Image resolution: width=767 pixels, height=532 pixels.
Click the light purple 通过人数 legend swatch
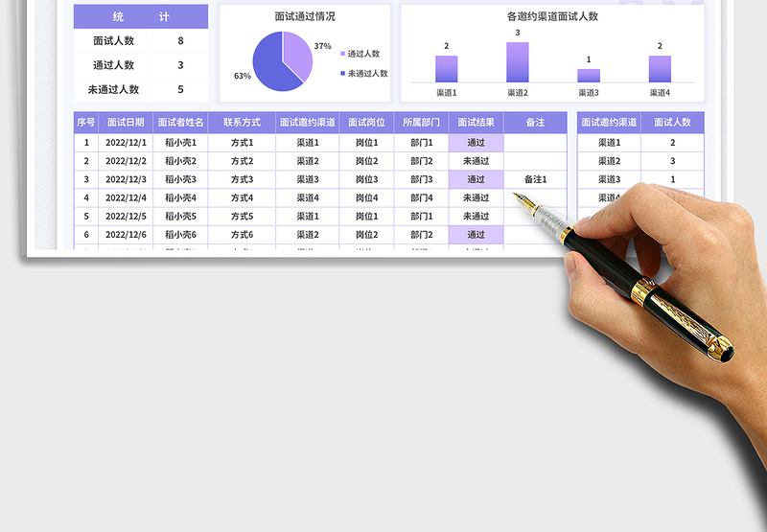point(342,55)
